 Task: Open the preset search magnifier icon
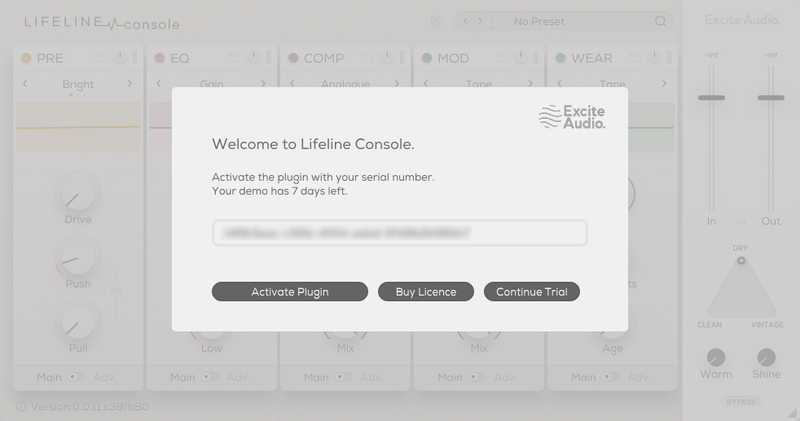660,21
